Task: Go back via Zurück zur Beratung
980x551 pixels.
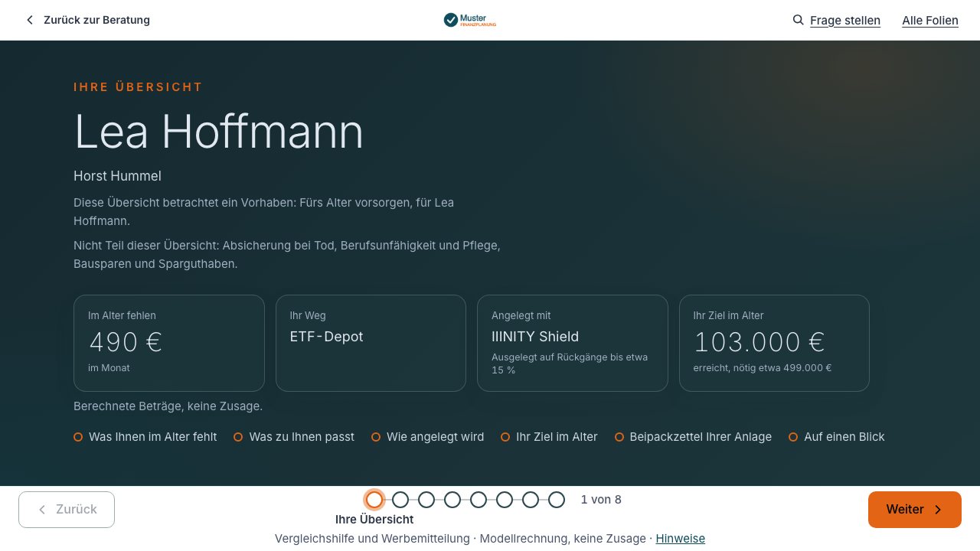Action: pos(87,20)
